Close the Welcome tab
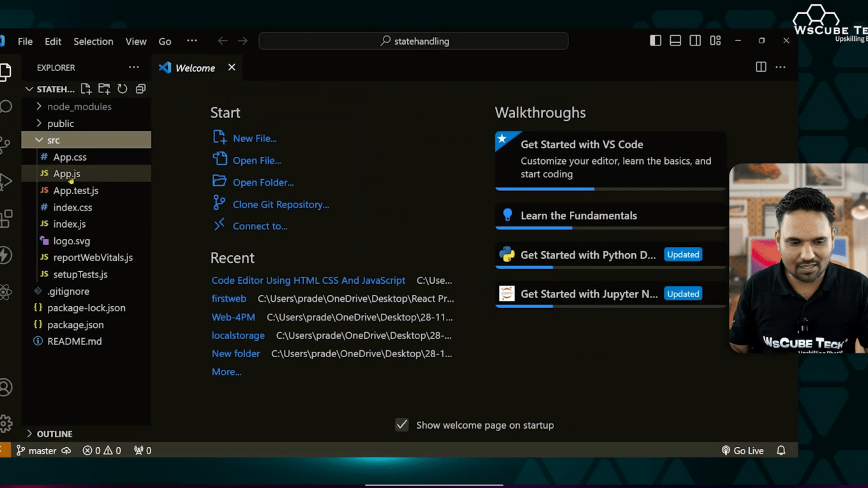Viewport: 868px width, 488px height. pyautogui.click(x=232, y=67)
